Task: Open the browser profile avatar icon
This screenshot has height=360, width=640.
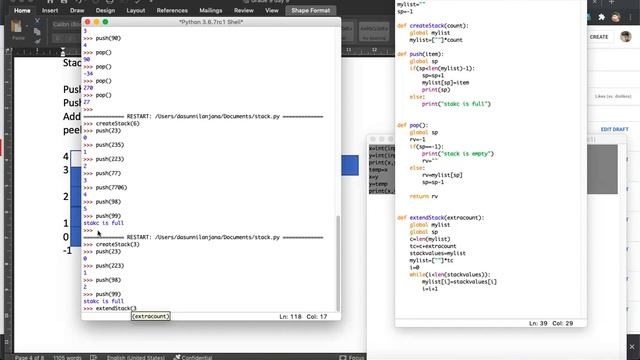Action: point(616,17)
